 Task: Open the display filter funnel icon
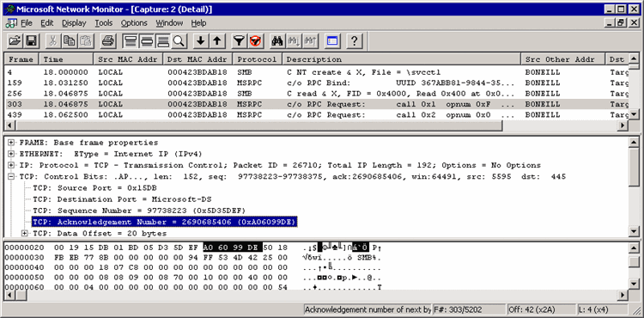coord(239,40)
